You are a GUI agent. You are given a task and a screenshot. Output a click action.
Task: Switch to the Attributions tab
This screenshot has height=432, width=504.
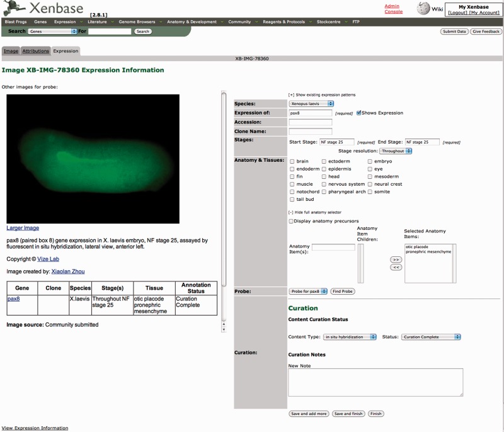(x=35, y=51)
